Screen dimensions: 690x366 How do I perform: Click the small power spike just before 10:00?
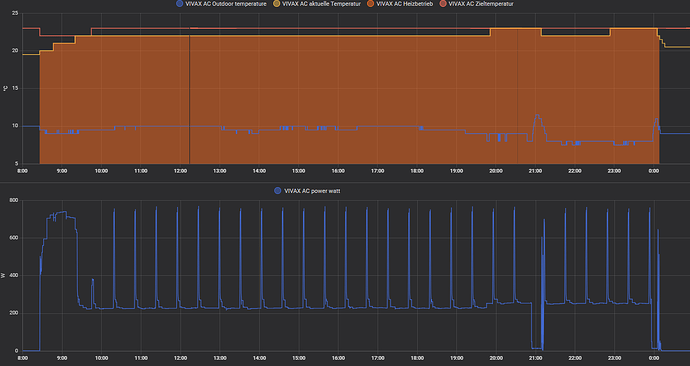click(92, 280)
